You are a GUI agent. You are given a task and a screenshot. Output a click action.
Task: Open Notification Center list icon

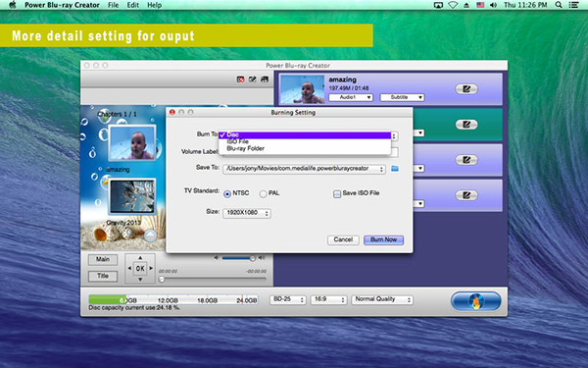click(573, 5)
